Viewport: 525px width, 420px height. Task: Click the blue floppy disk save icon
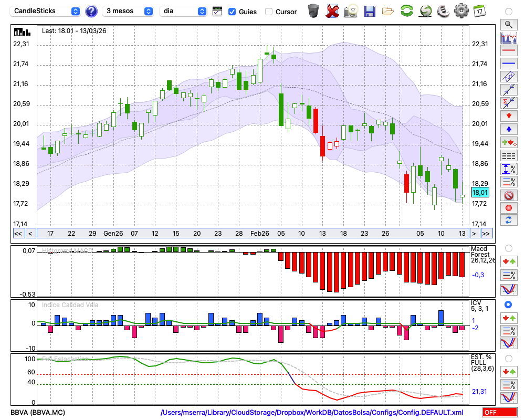click(x=370, y=10)
